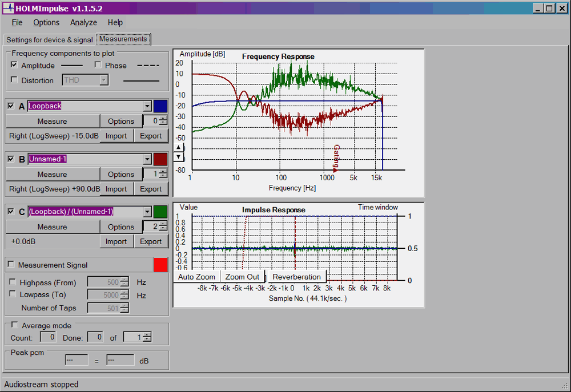Maximize the HOLMImpulse window
Image resolution: width=571 pixels, height=392 pixels.
[x=549, y=8]
